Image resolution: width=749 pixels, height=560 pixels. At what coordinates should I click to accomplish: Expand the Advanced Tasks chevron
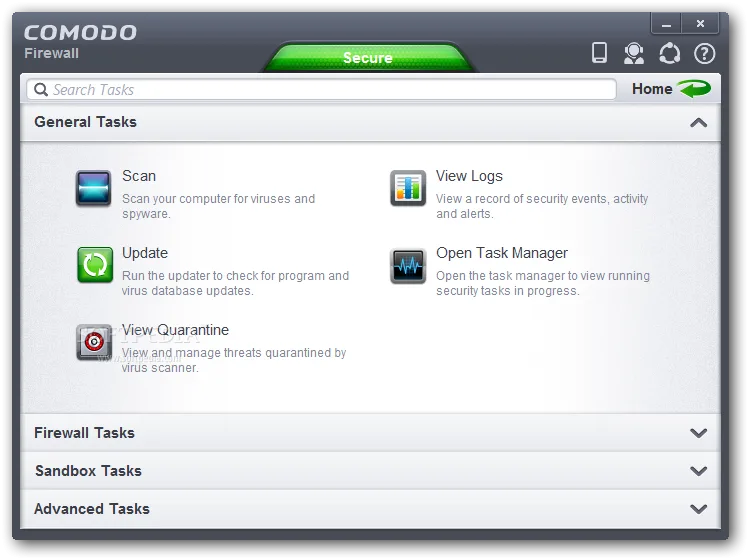tap(698, 509)
